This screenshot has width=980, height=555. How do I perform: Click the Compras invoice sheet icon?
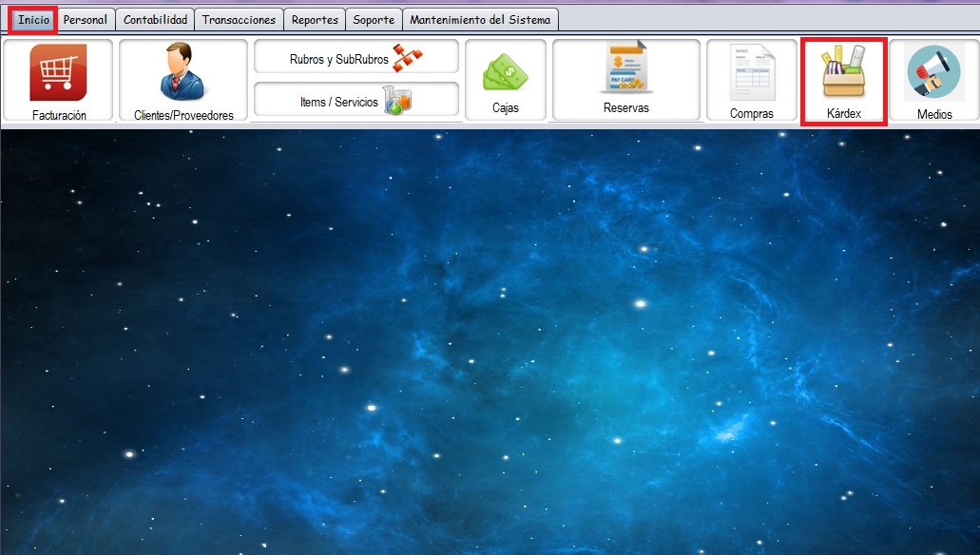pos(751,73)
